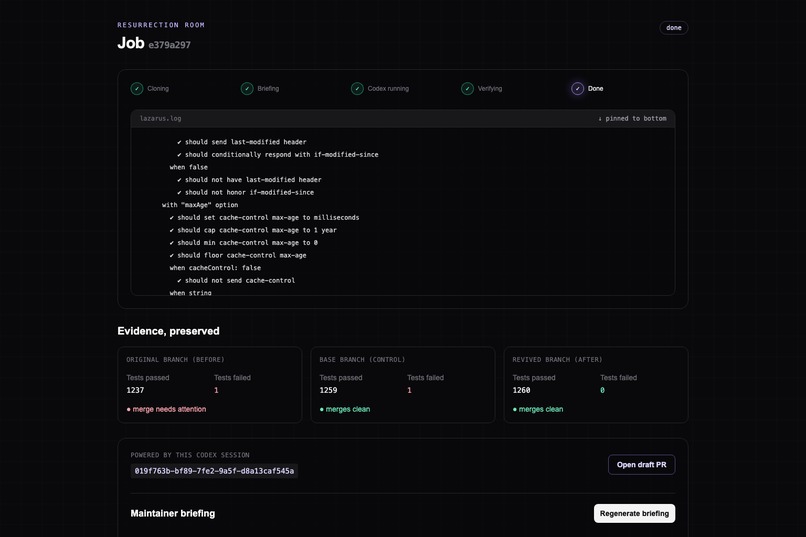Click log line 'should not honor if-modified-since'
Screen dimensions: 806x537
[x=245, y=192]
